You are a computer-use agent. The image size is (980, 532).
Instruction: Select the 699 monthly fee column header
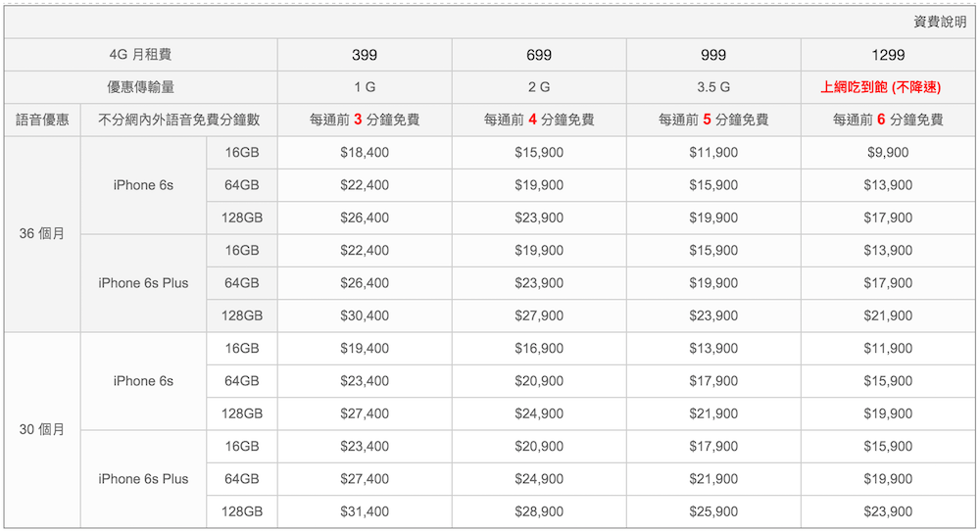pyautogui.click(x=539, y=55)
